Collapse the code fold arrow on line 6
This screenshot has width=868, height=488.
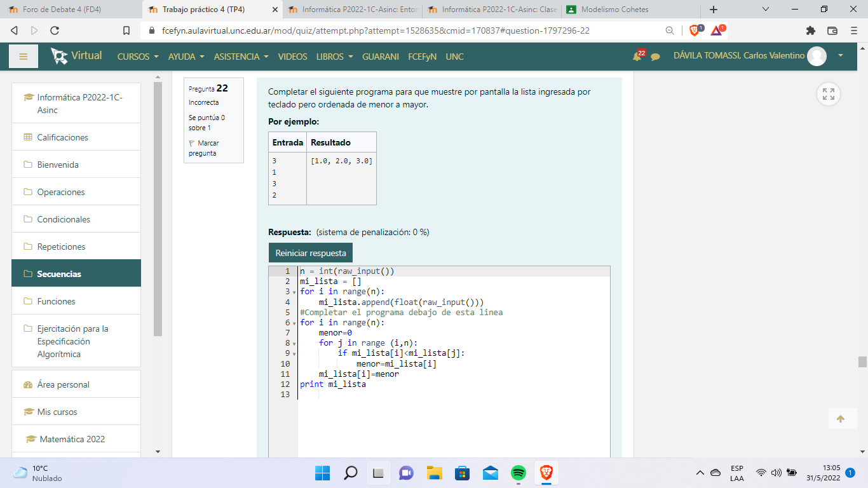click(294, 323)
